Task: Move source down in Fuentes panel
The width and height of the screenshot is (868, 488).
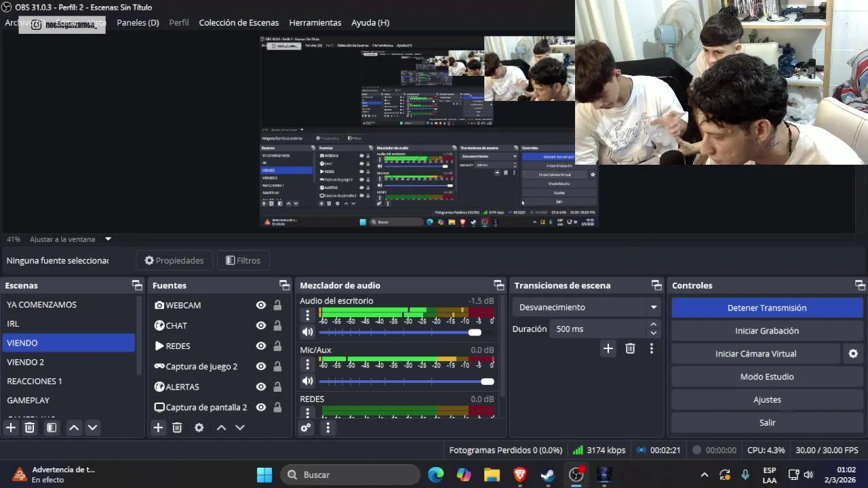Action: 240,428
